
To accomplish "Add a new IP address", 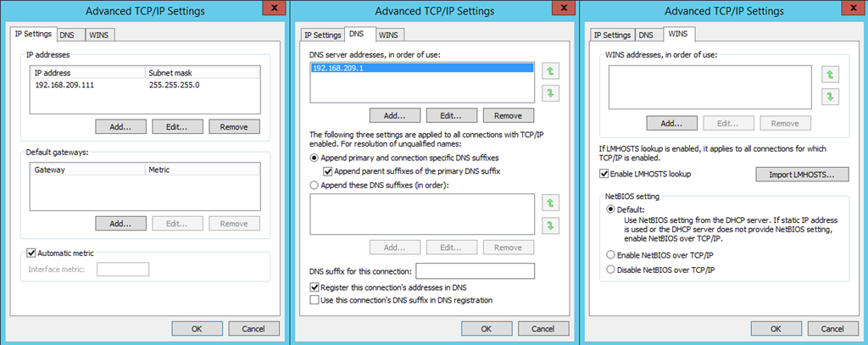I will [120, 127].
